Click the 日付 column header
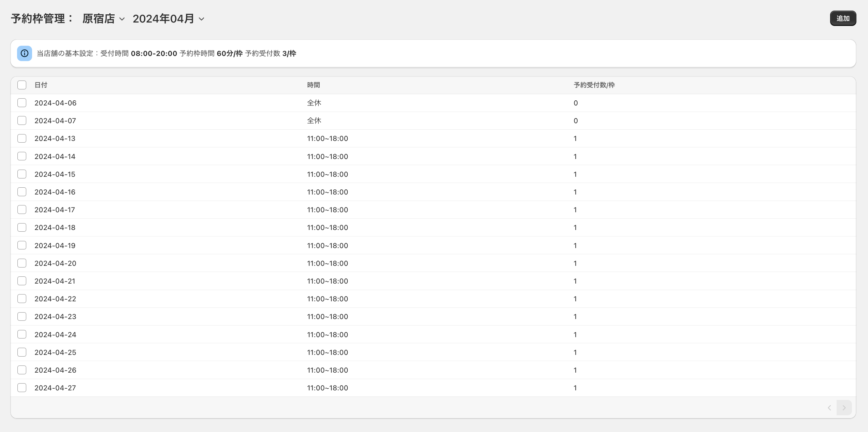The width and height of the screenshot is (868, 432). 41,85
